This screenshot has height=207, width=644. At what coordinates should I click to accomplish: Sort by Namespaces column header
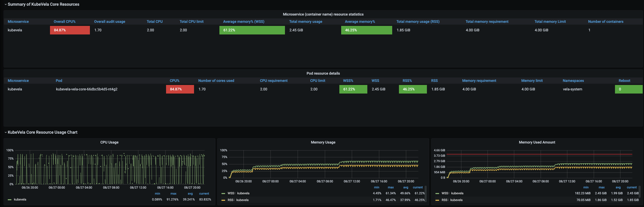click(x=573, y=81)
